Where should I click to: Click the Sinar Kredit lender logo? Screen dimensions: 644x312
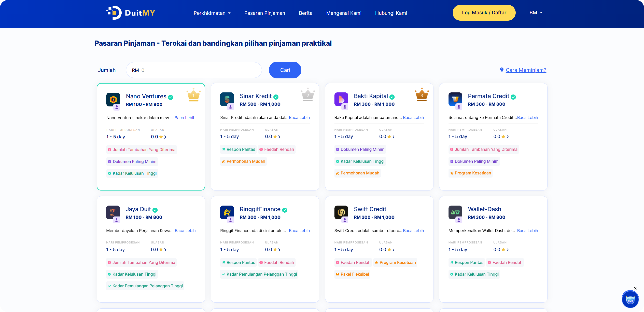click(x=227, y=99)
